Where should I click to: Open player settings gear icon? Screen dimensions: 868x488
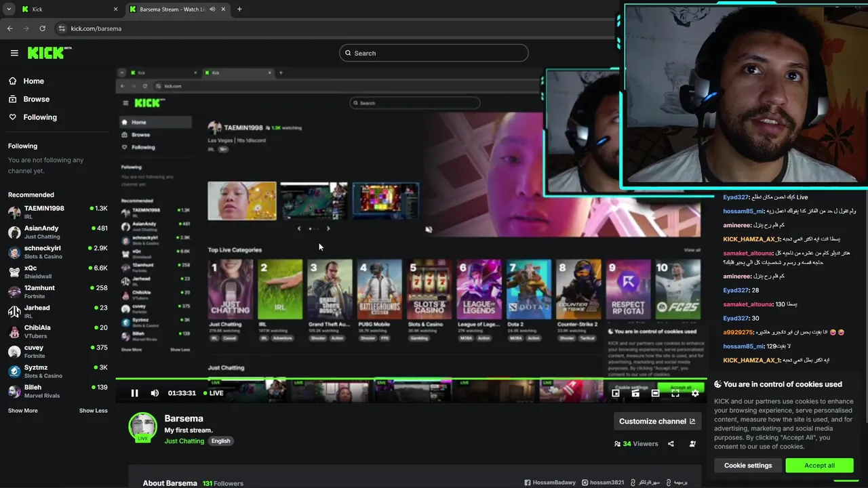[x=695, y=393]
